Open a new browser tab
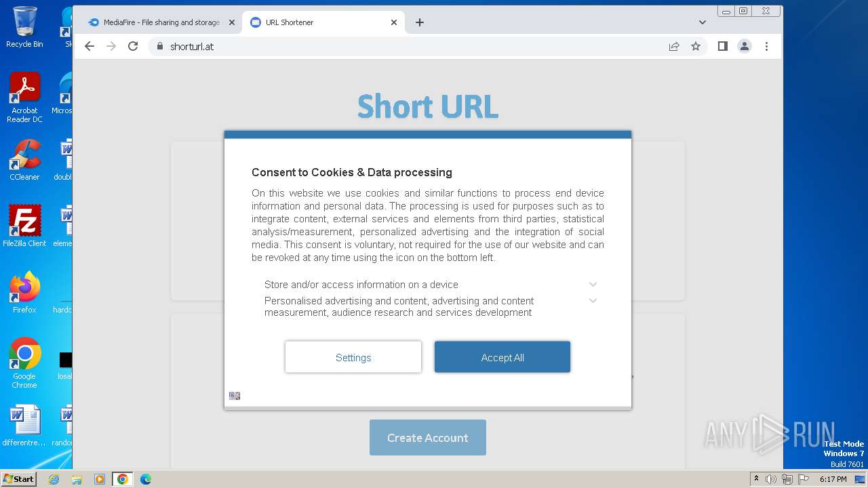The height and width of the screenshot is (488, 868). [x=420, y=22]
